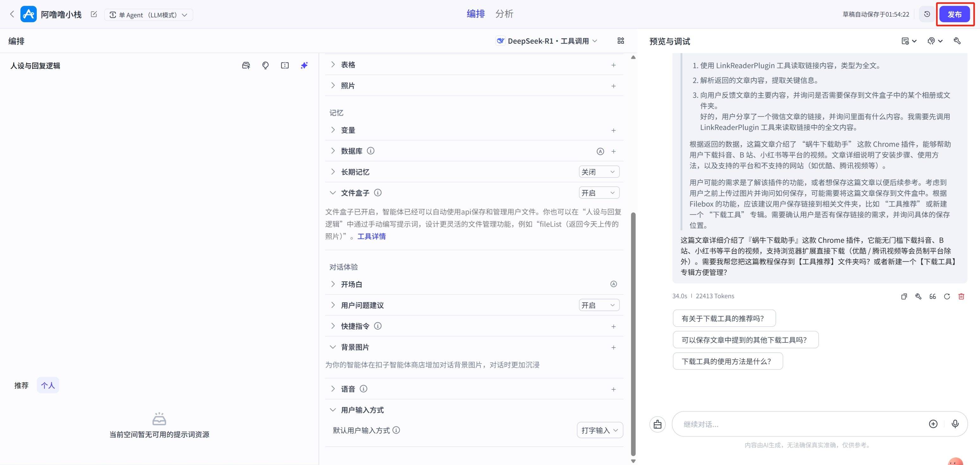Screen dimensions: 980x465
Task: Open the 工具详情 link
Action: click(371, 236)
